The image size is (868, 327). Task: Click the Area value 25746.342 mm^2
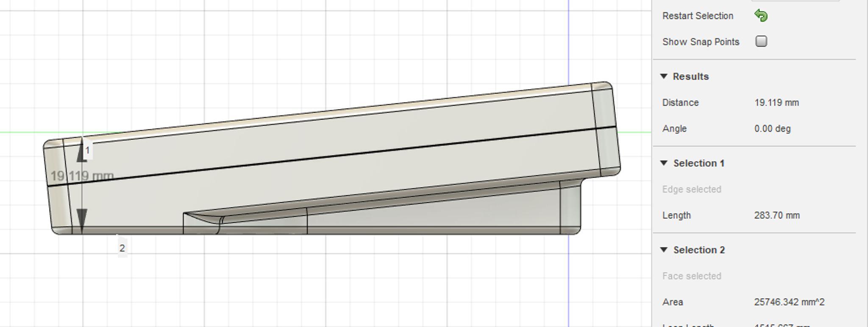click(x=789, y=302)
